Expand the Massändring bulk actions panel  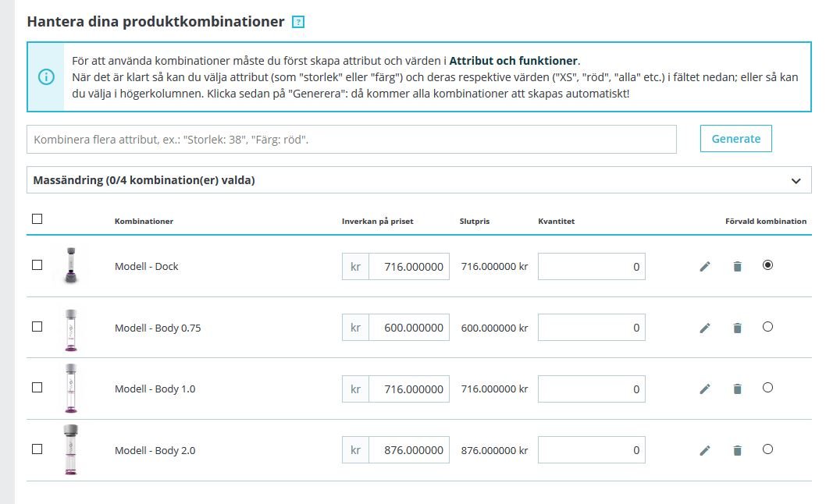tap(418, 180)
